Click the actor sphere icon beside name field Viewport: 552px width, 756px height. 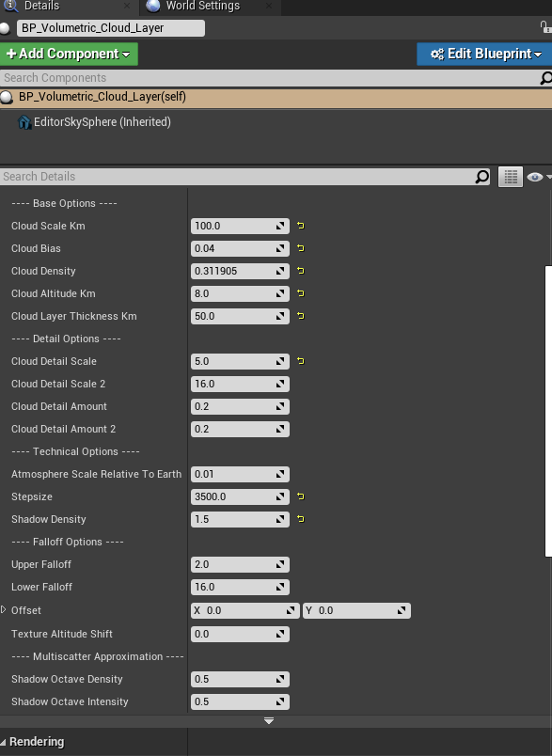[5, 28]
